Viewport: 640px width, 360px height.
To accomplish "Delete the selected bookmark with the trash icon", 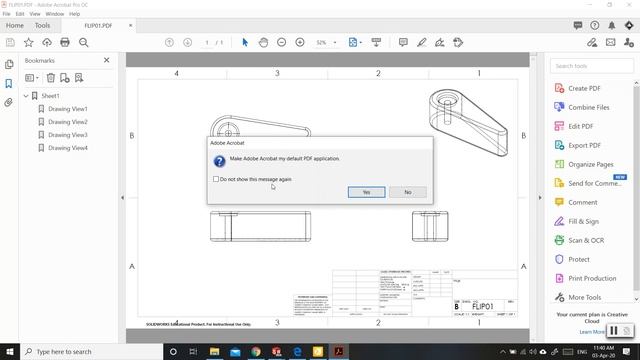I will coord(51,78).
